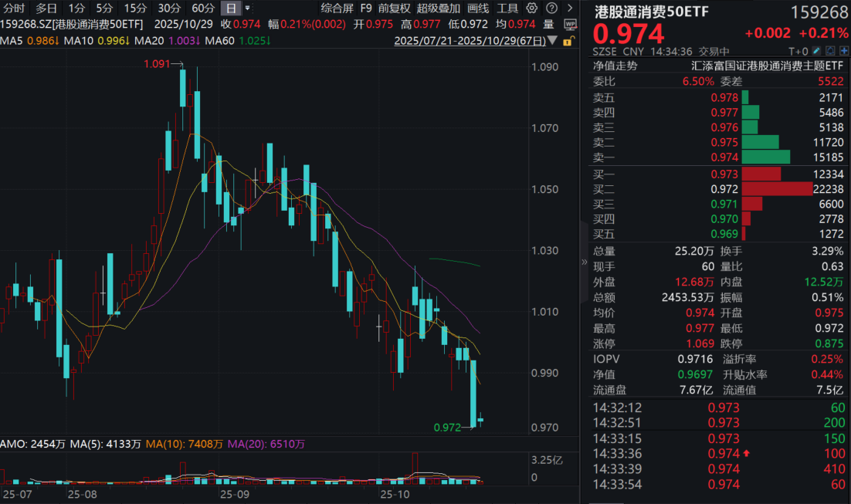The width and height of the screenshot is (851, 504).
Task: Click the 净值走势 link
Action: click(x=615, y=66)
